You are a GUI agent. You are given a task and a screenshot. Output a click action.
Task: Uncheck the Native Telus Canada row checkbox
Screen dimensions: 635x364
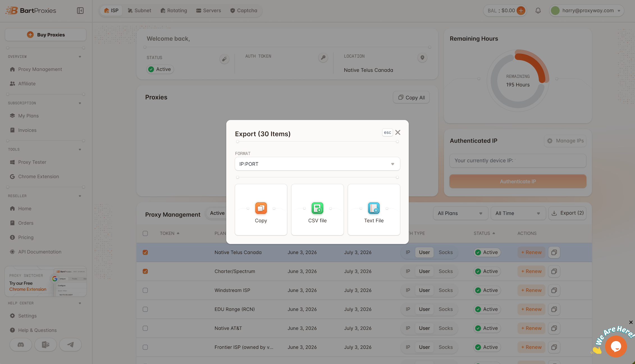145,252
